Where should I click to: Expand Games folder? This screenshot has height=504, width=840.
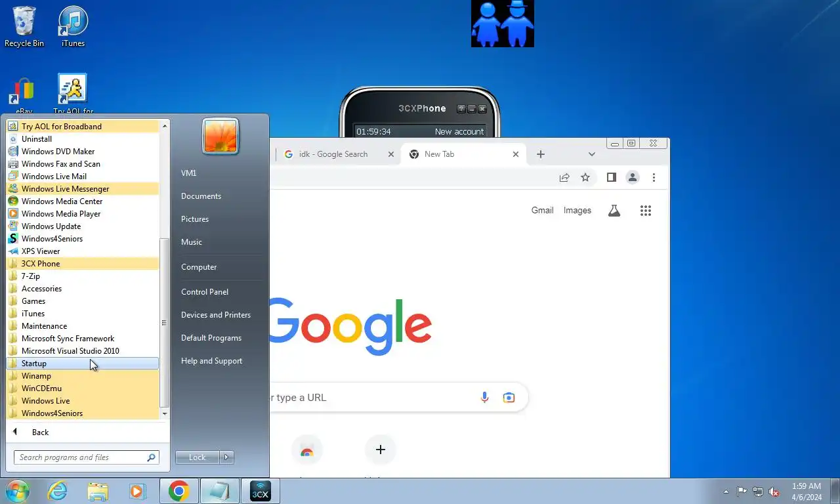[83, 301]
